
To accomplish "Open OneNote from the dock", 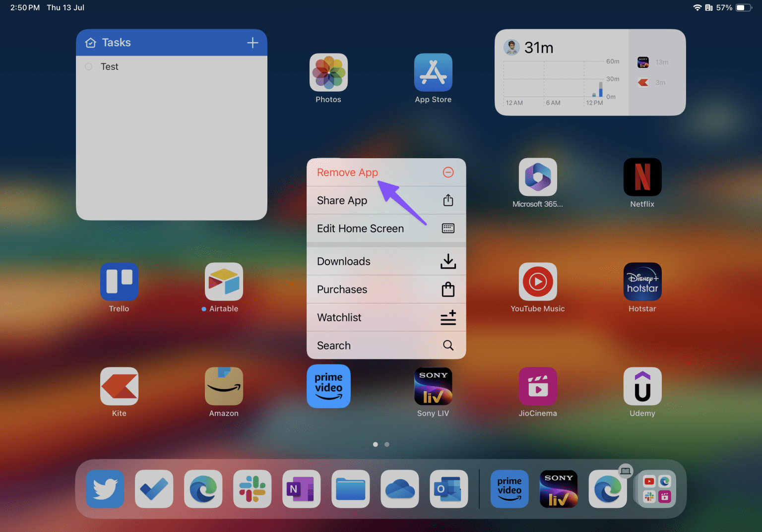I will pyautogui.click(x=301, y=489).
